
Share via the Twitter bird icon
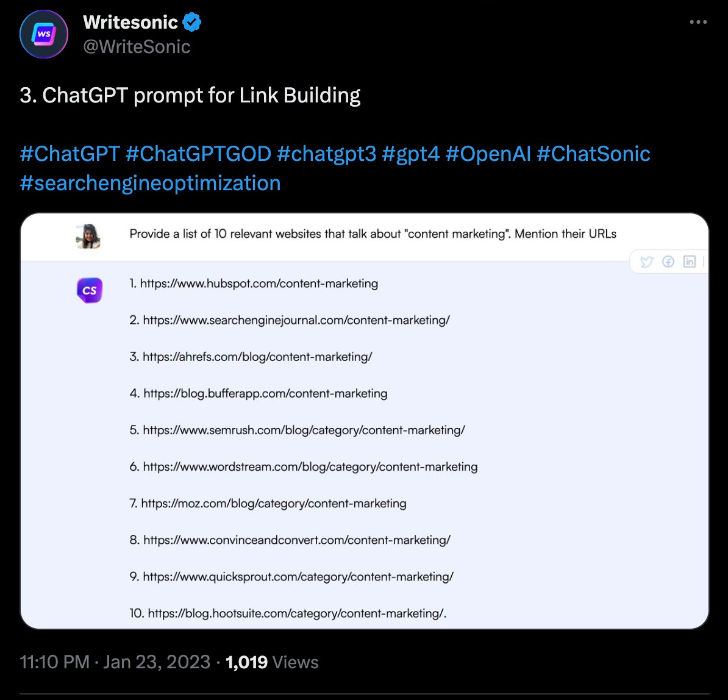(647, 261)
